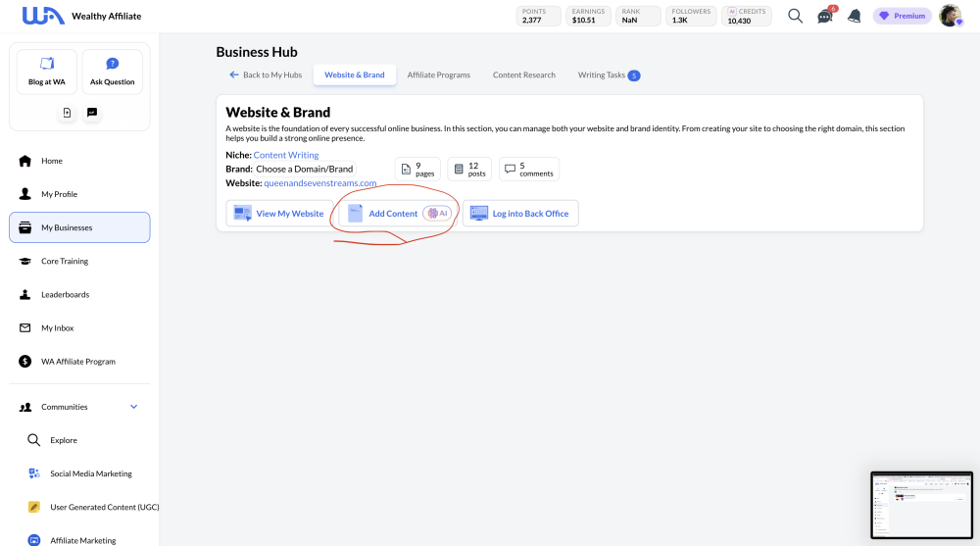Click the Premium membership badge

(x=902, y=16)
